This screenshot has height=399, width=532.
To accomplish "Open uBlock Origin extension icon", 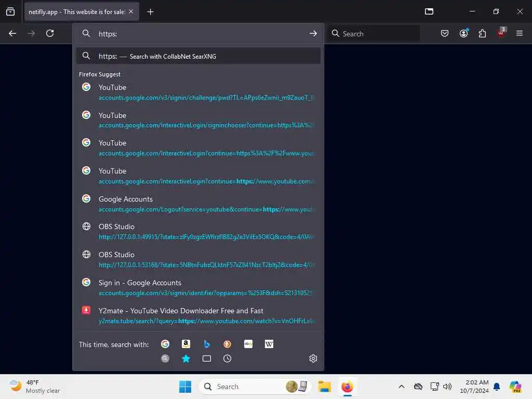I will point(501,33).
